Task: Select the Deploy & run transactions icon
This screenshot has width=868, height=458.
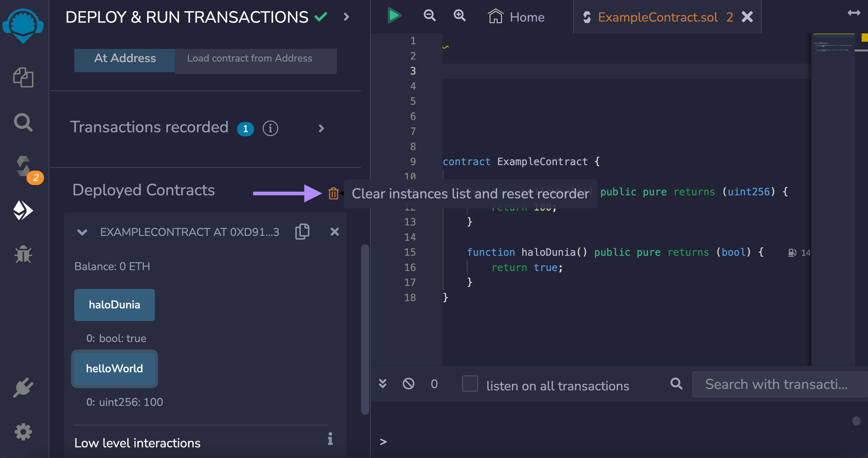Action: coord(24,210)
